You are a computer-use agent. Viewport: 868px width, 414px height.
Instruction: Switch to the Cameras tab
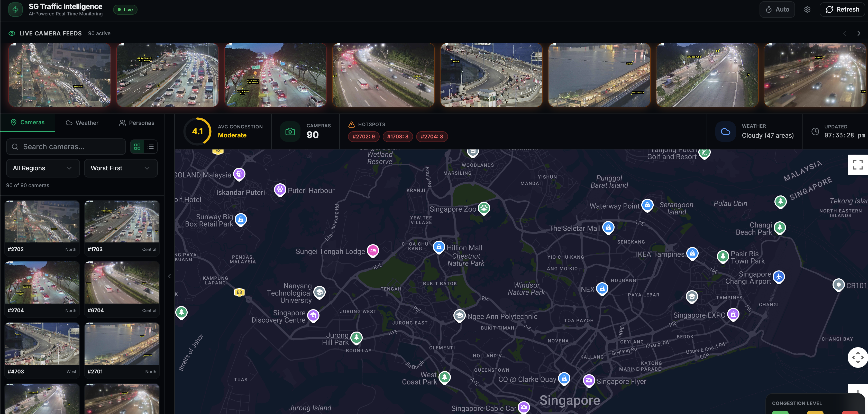click(28, 122)
